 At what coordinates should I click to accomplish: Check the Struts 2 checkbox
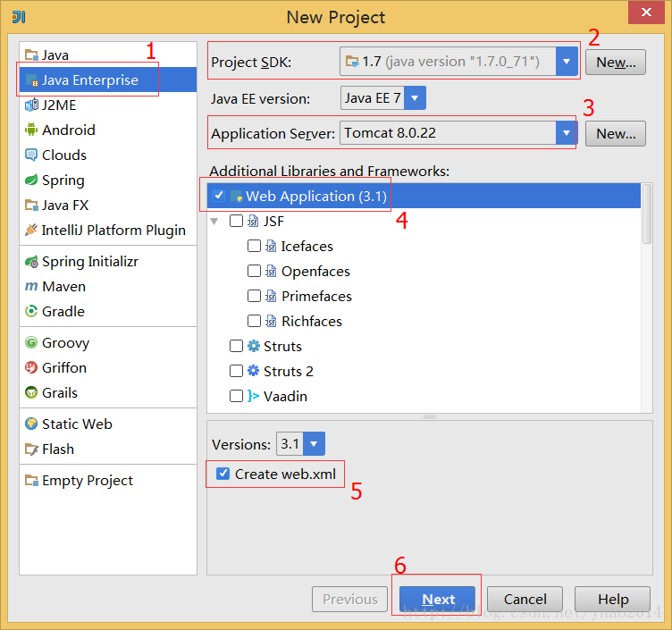(236, 371)
